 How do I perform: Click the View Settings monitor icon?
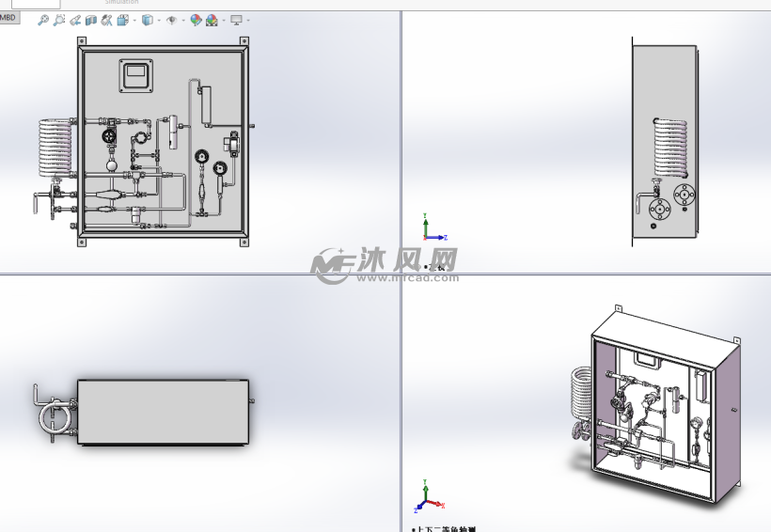237,20
